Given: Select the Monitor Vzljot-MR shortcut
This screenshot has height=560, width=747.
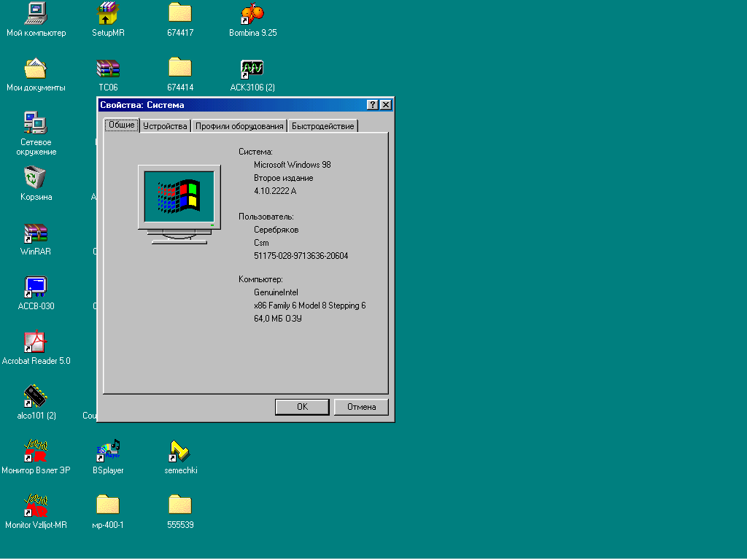Looking at the screenshot, I should (36, 505).
